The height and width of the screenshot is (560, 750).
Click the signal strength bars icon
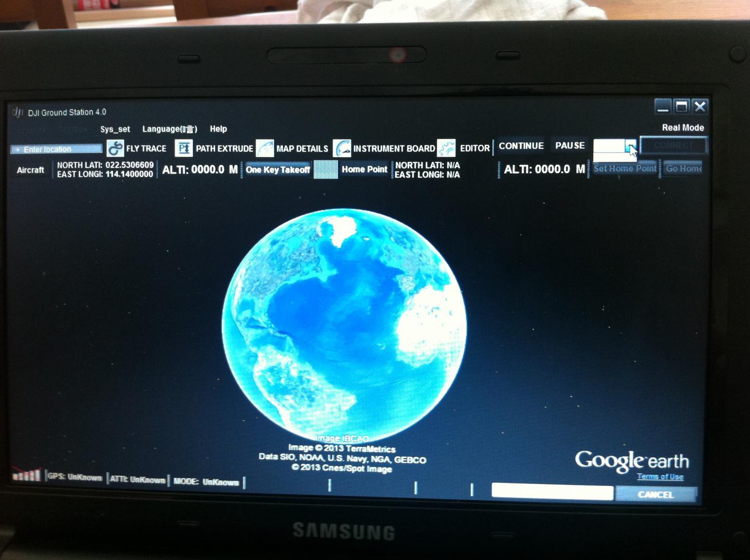click(26, 474)
